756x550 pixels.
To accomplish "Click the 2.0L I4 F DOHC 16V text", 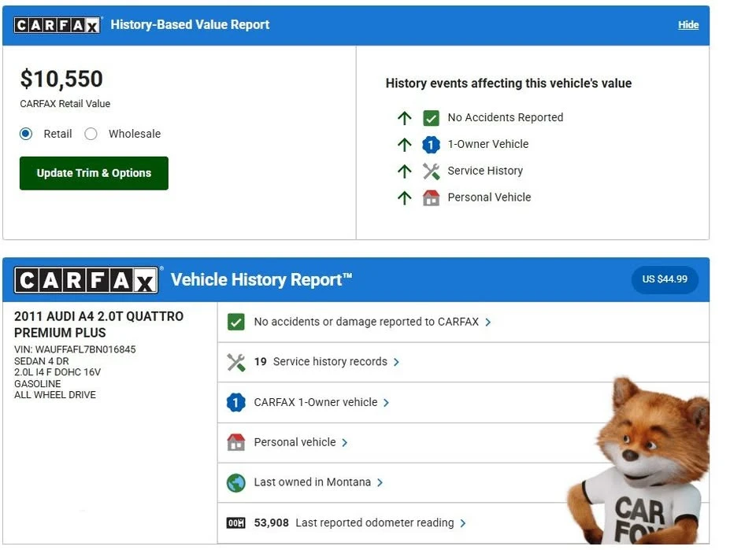I will (x=57, y=372).
